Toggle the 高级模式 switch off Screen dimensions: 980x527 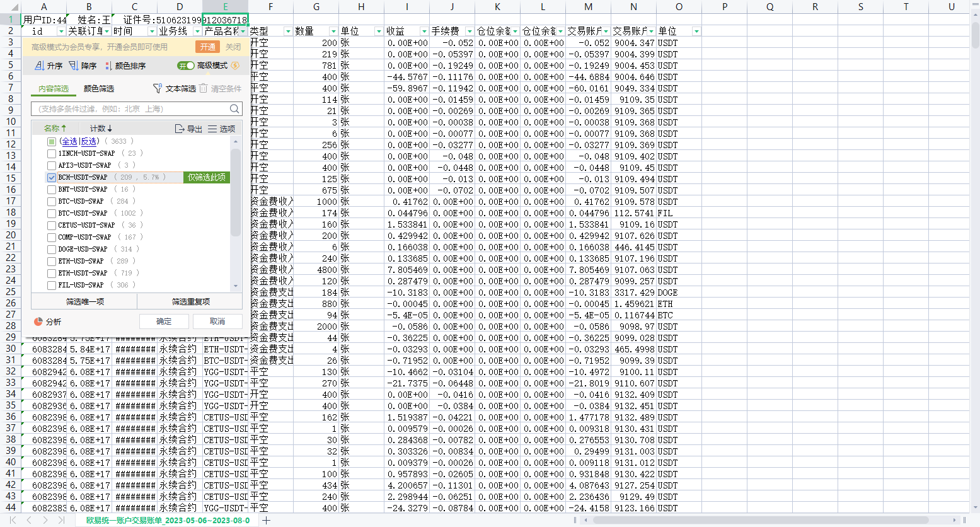(186, 66)
